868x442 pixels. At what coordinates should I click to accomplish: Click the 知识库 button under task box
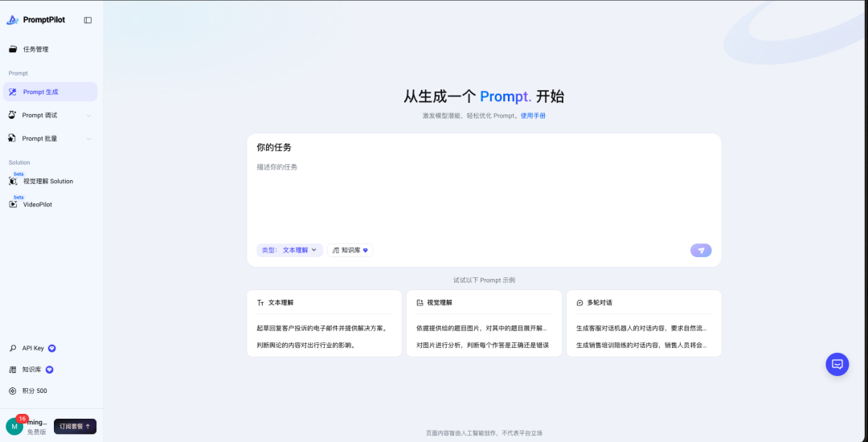click(x=350, y=250)
